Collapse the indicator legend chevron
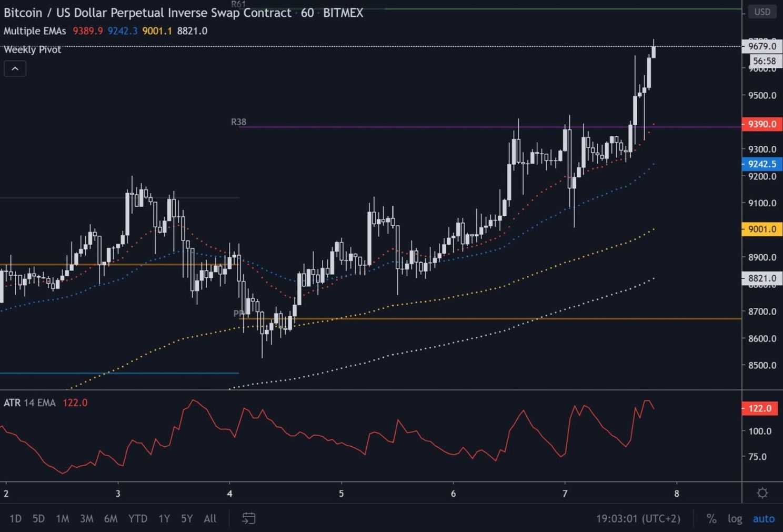The width and height of the screenshot is (783, 532). click(15, 68)
